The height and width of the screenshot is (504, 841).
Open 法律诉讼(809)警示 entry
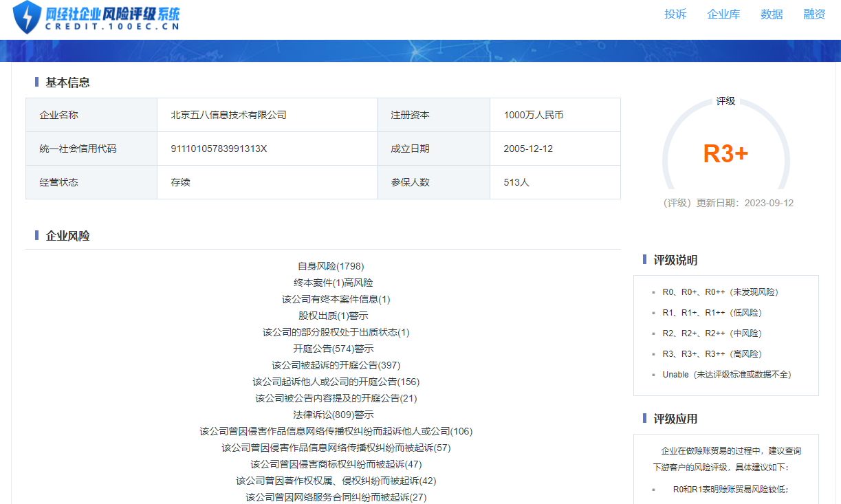333,415
